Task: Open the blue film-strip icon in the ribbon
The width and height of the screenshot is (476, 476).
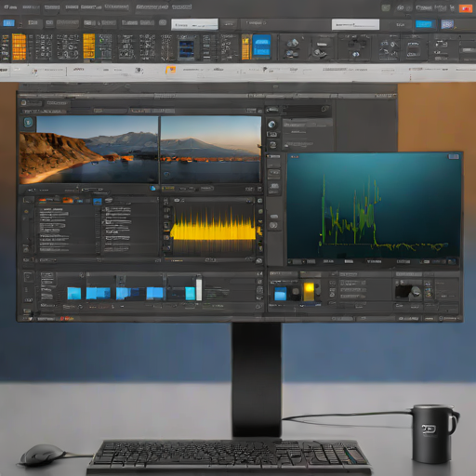Action: [187, 49]
